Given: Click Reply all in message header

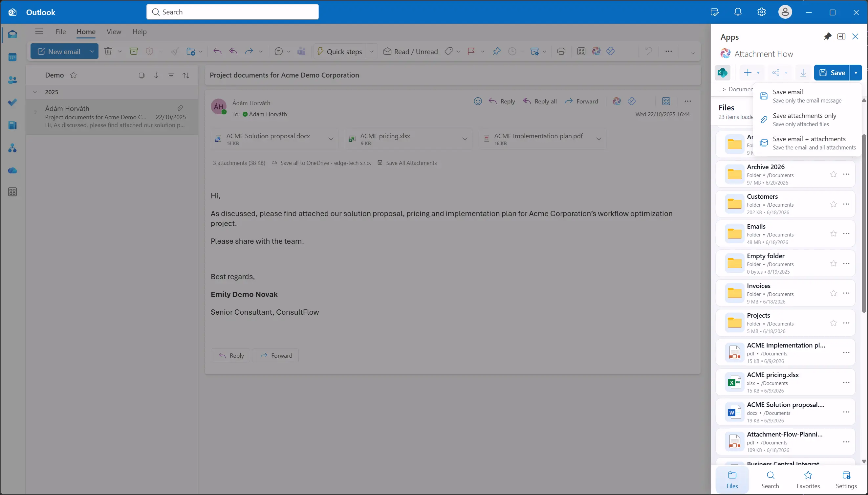Looking at the screenshot, I should pos(539,101).
